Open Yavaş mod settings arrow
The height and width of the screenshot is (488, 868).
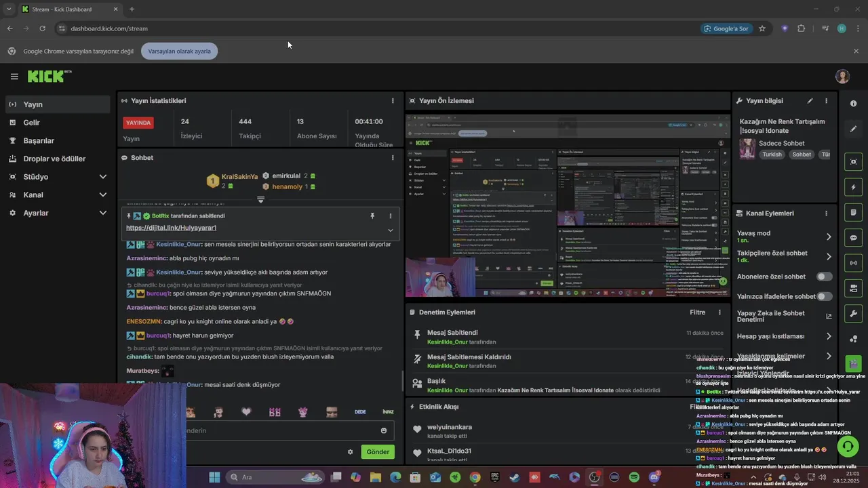[x=829, y=237]
